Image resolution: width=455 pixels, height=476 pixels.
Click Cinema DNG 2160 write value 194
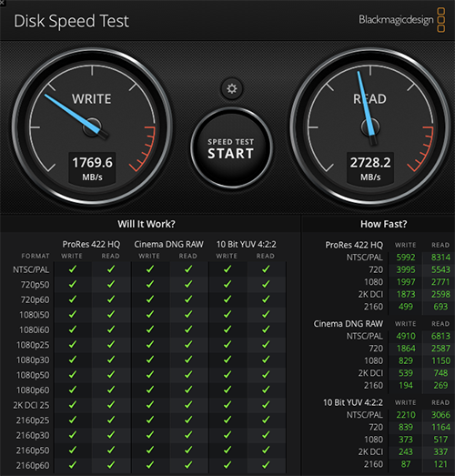pyautogui.click(x=406, y=385)
